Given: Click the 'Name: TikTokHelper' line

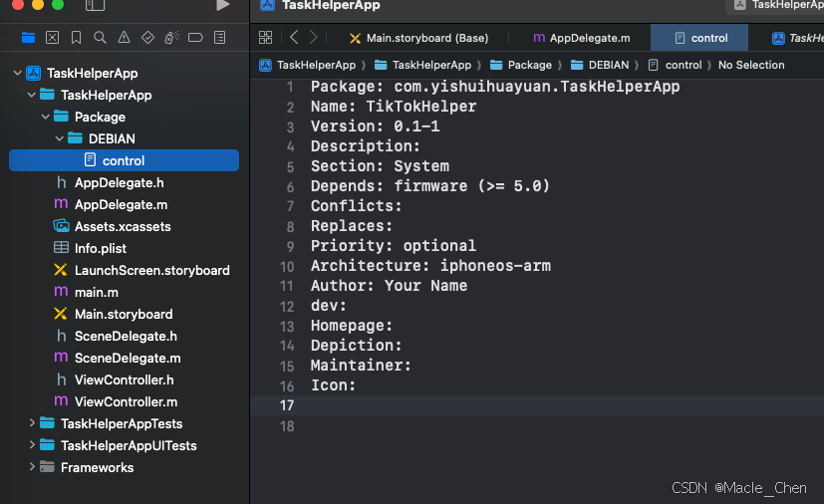Looking at the screenshot, I should pos(394,107).
